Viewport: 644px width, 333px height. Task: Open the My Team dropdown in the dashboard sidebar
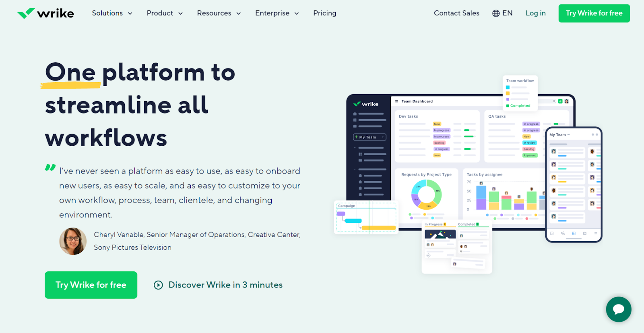coord(369,137)
